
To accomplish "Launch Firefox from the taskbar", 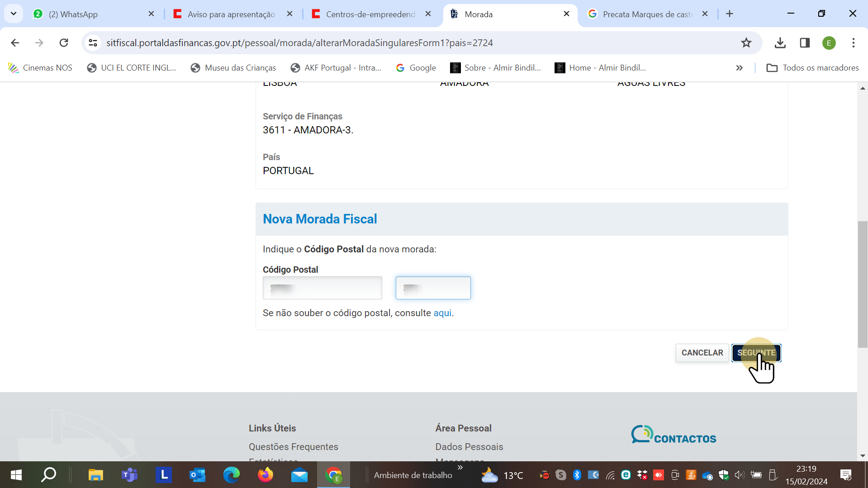I will point(266,475).
